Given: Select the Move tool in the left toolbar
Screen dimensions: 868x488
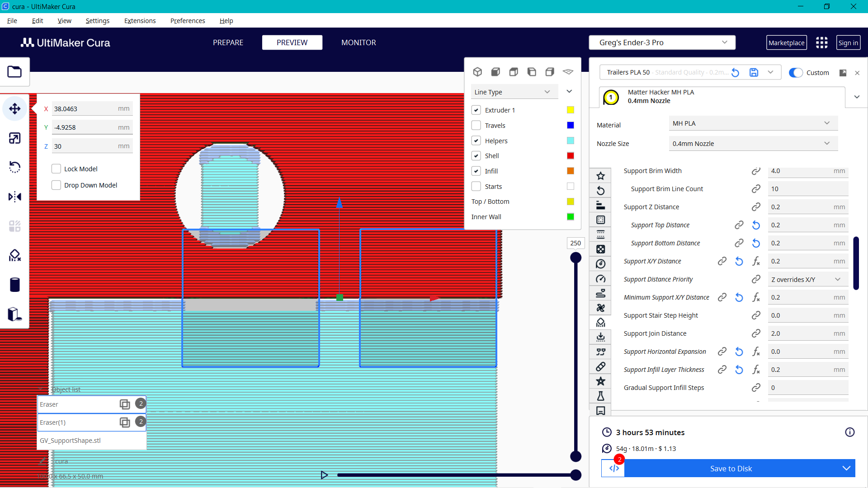Looking at the screenshot, I should pyautogui.click(x=15, y=108).
